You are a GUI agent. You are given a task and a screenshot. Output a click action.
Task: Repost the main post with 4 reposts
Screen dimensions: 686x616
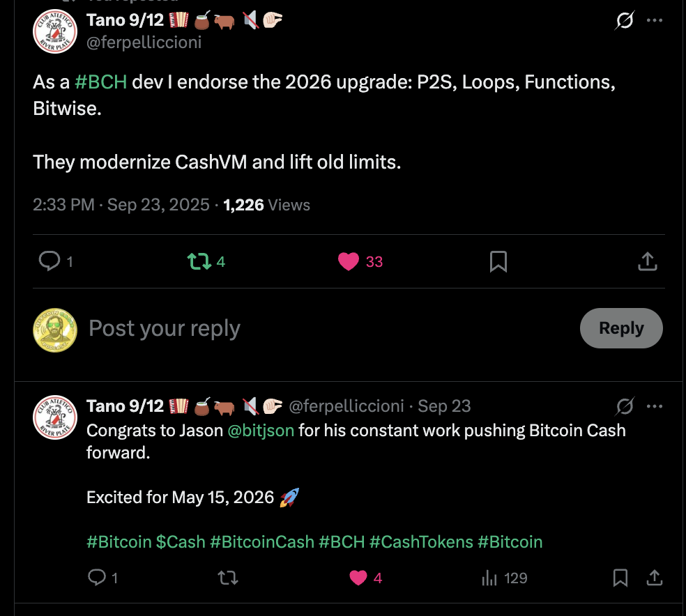click(199, 261)
